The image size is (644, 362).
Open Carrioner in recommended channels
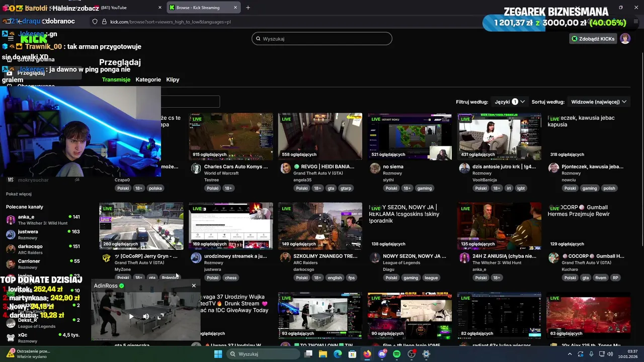(x=43, y=264)
